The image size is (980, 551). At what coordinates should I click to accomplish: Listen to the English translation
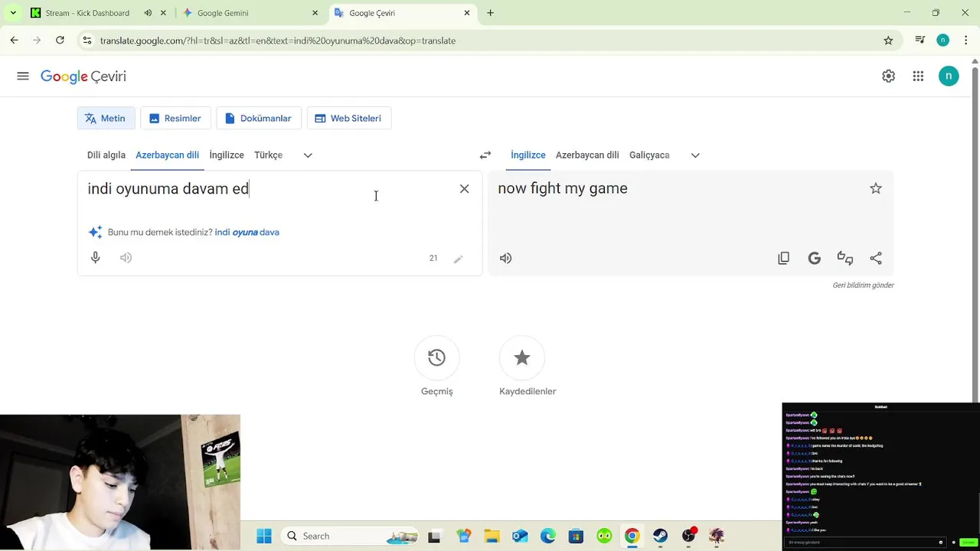pyautogui.click(x=505, y=259)
